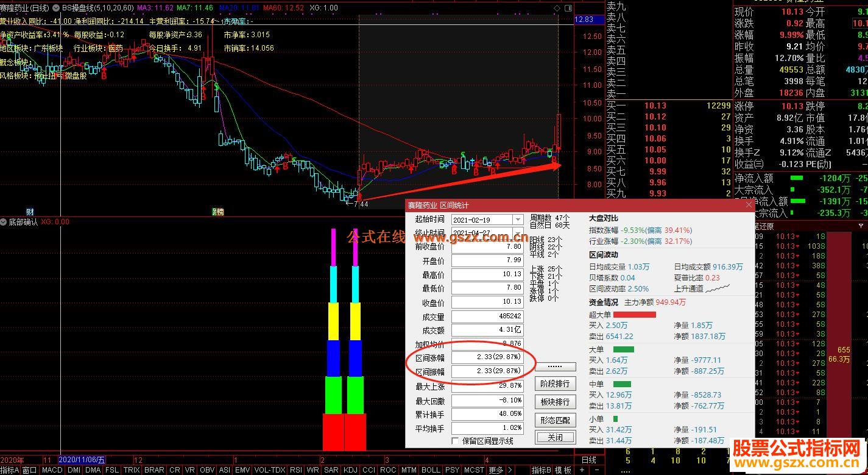Click 买一 price 10.13 in order book
This screenshot has height=475, width=868.
(x=655, y=105)
